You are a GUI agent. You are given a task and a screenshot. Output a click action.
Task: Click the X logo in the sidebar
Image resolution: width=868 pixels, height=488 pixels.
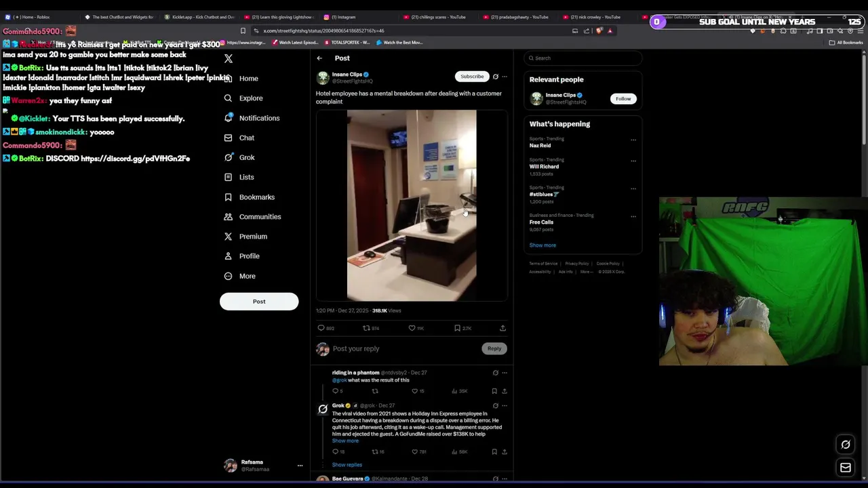point(229,59)
